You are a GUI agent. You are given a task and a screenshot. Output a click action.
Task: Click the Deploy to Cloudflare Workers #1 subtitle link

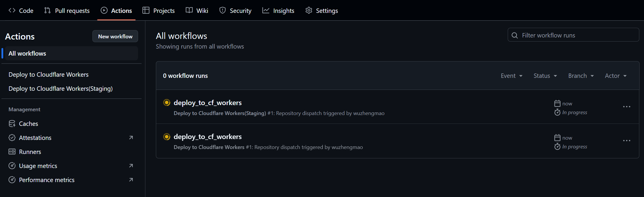(x=209, y=147)
